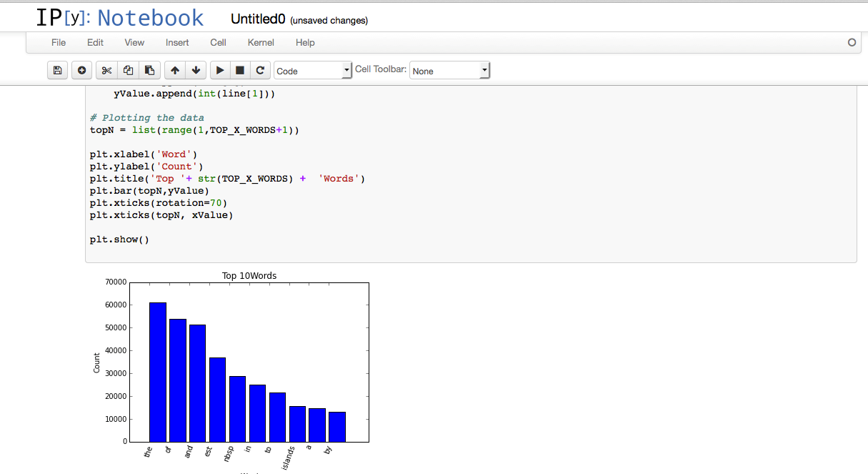Move the selected cell down with arrow icon
The height and width of the screenshot is (474, 868).
point(195,69)
